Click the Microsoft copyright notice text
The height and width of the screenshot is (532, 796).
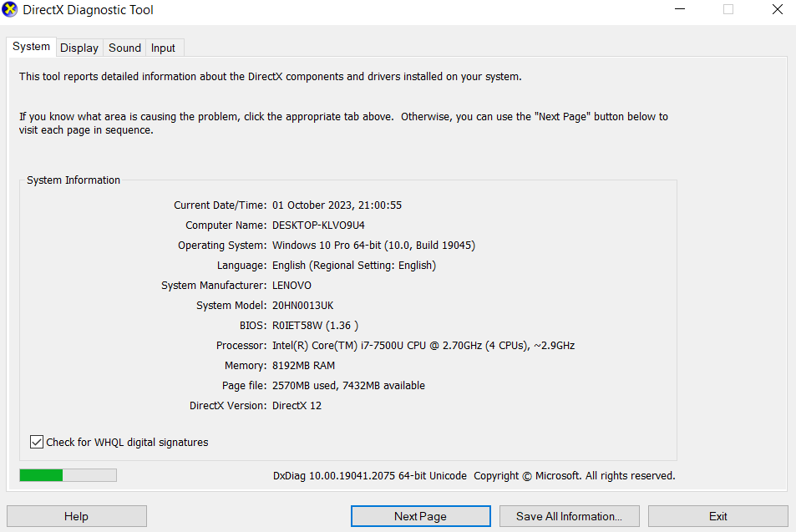coord(574,476)
